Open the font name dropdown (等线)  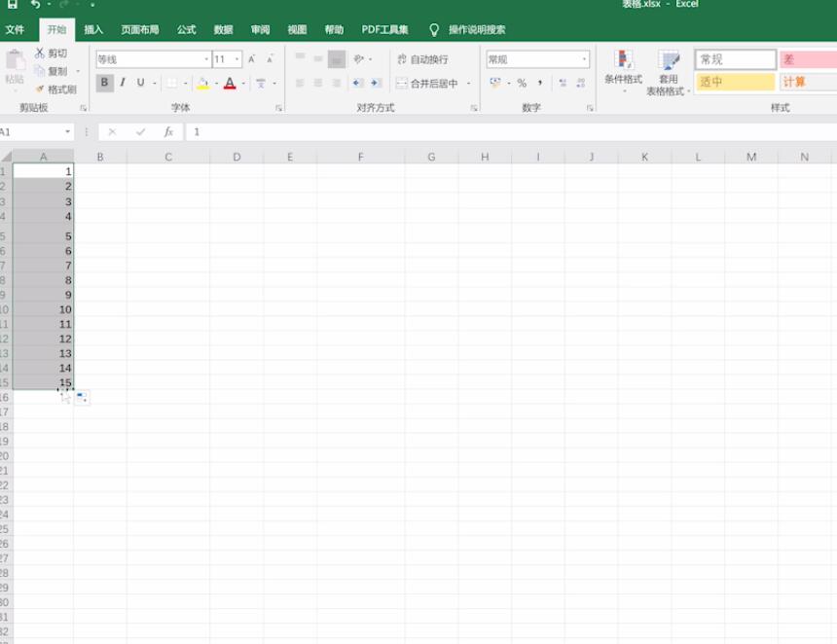click(206, 59)
